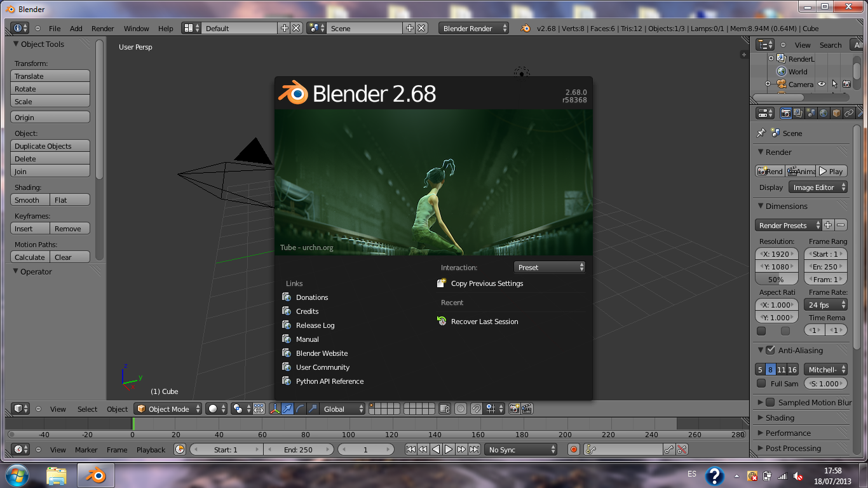The height and width of the screenshot is (488, 868).
Task: Open the Playback menu in the timeline
Action: pyautogui.click(x=151, y=450)
